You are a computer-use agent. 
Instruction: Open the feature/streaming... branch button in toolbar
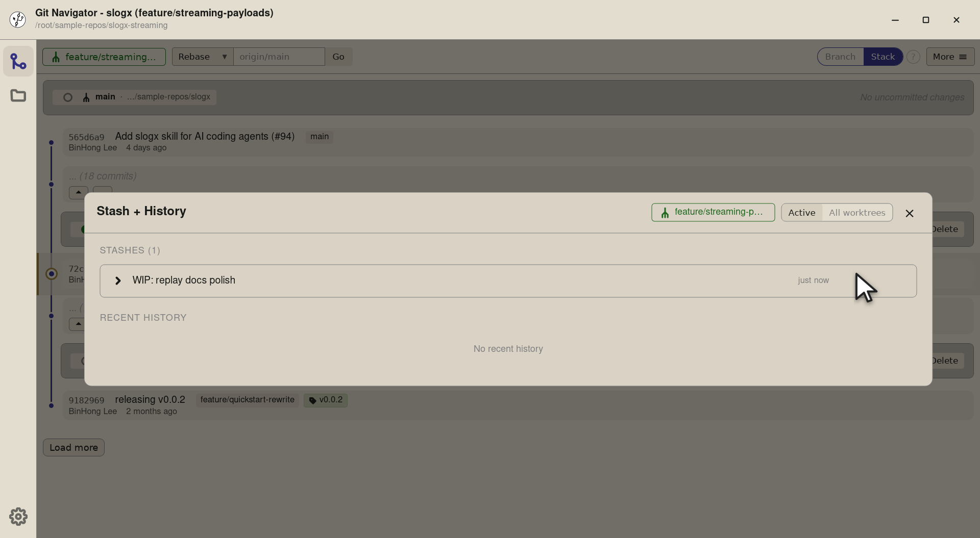(x=104, y=57)
